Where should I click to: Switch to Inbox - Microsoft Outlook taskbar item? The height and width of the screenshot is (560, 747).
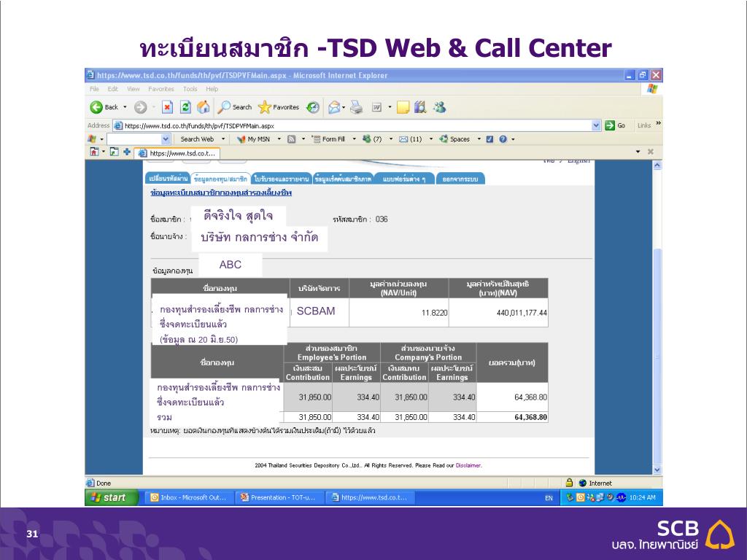click(189, 497)
